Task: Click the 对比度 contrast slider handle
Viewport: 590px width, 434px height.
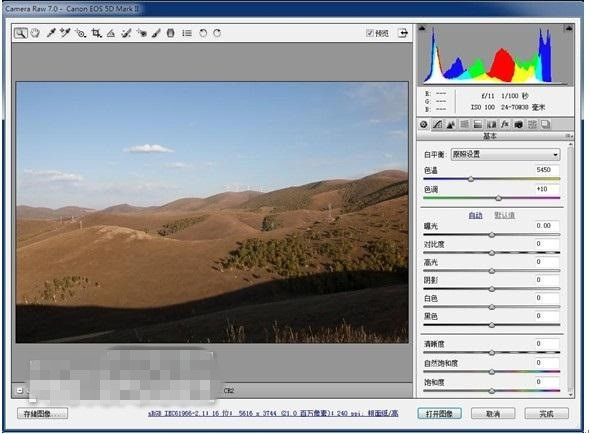Action: coord(492,253)
